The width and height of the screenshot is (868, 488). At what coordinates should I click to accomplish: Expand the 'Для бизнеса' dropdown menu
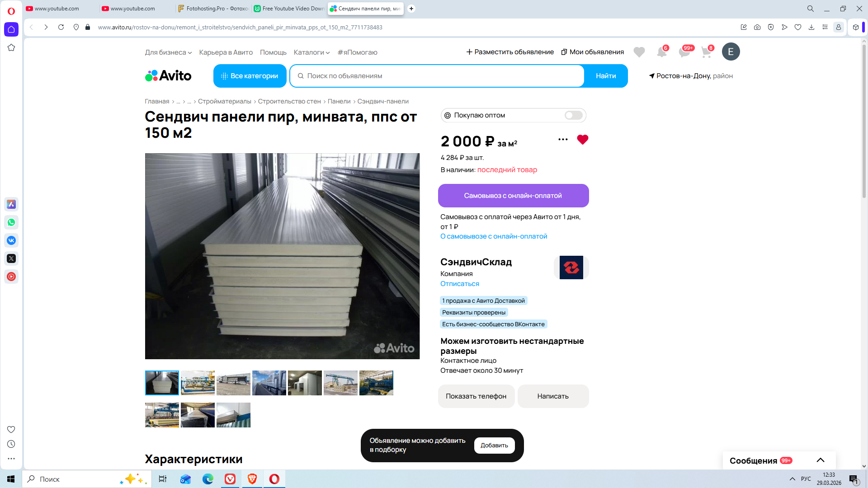coord(168,52)
